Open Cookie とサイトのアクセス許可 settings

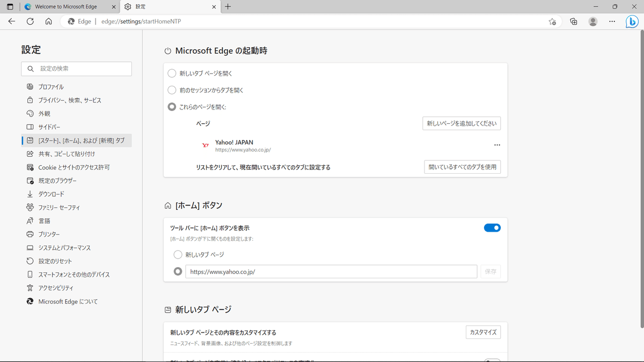[76, 167]
